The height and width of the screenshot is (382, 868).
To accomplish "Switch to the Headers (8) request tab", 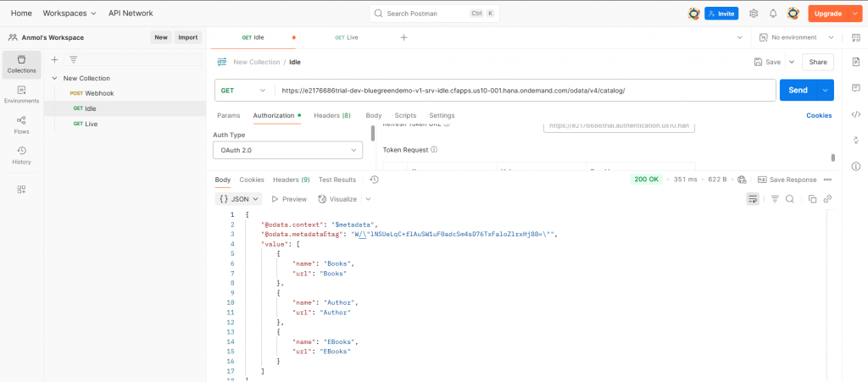I will [332, 115].
